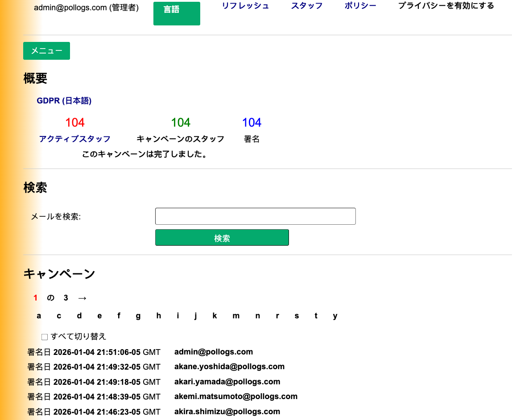View アクティブスタッフ details
This screenshot has height=420, width=532.
[74, 139]
